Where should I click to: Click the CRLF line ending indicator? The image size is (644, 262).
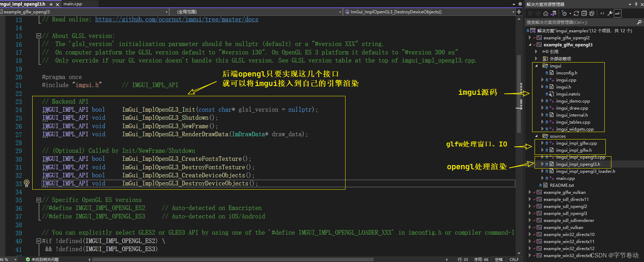(x=514, y=260)
